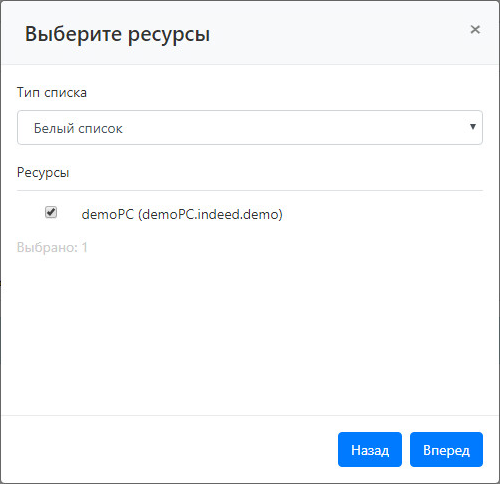Click the Выбрано: 1 counter text

(52, 248)
